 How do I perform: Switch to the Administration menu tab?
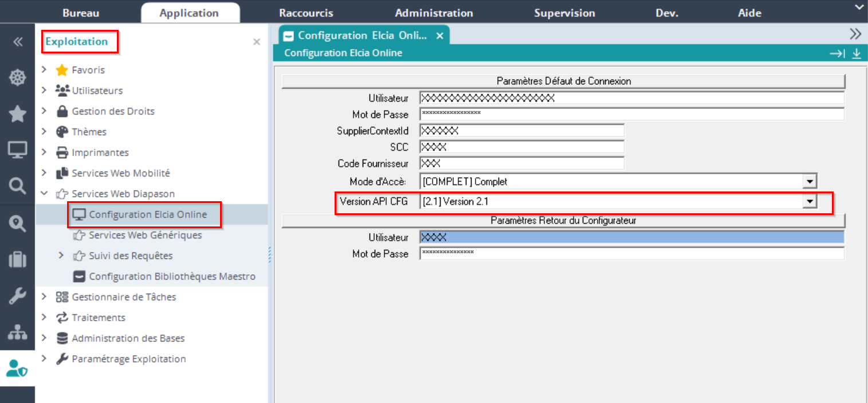click(x=434, y=13)
